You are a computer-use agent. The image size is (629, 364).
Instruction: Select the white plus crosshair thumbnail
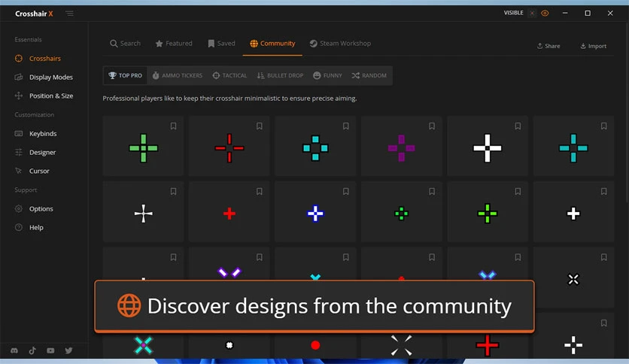[x=488, y=148]
